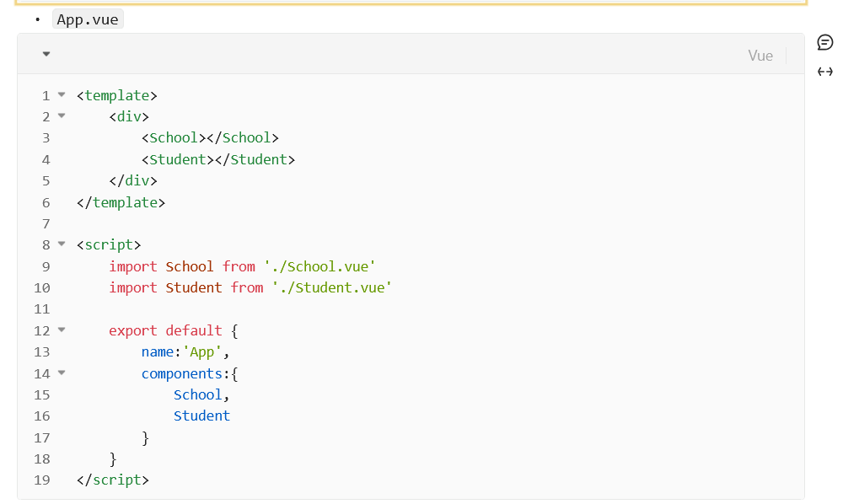The height and width of the screenshot is (504, 859).
Task: Click the closing template tag on line 6
Action: [x=121, y=202]
